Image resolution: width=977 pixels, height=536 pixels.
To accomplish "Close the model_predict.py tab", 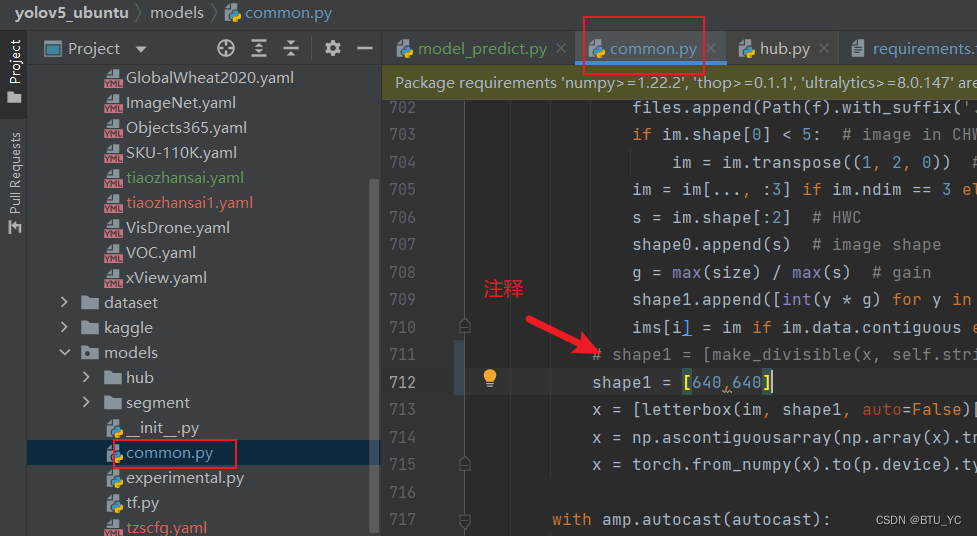I will (561, 48).
